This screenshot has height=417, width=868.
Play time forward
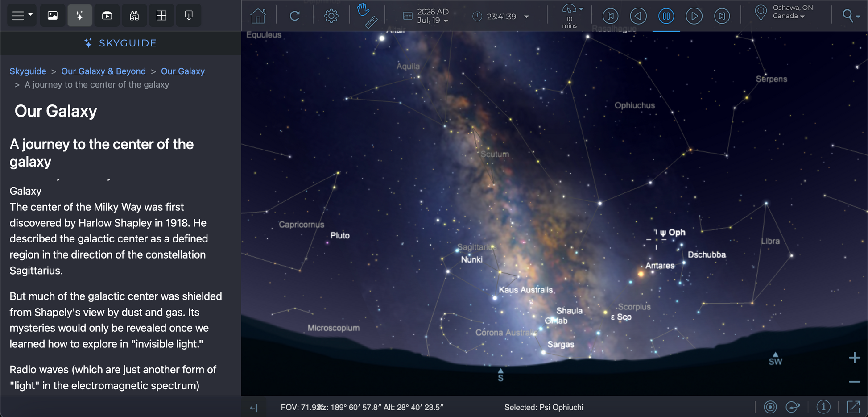(x=694, y=16)
